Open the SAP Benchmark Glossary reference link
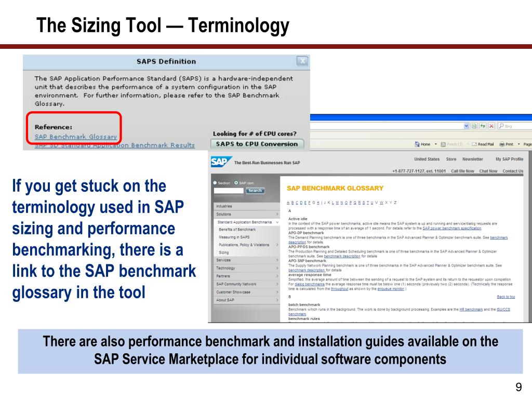This screenshot has height=399, width=532. (x=76, y=137)
